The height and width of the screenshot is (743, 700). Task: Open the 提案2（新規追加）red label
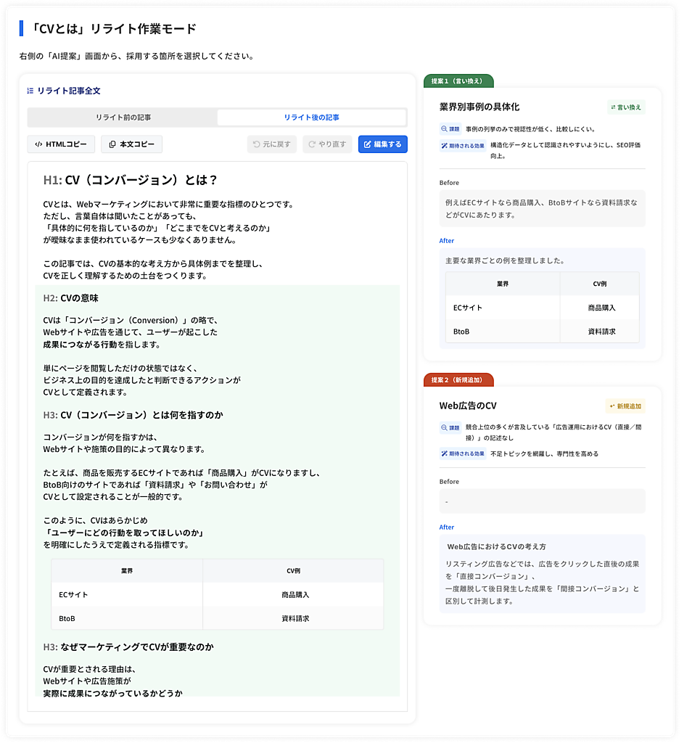tap(458, 379)
